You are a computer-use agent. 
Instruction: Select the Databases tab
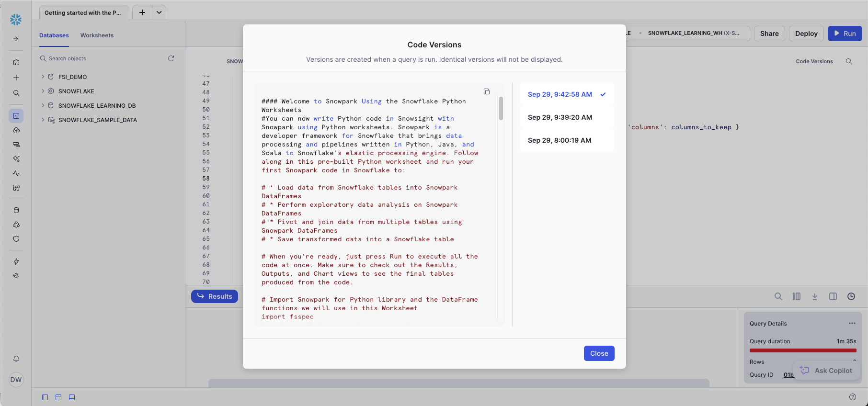click(54, 35)
